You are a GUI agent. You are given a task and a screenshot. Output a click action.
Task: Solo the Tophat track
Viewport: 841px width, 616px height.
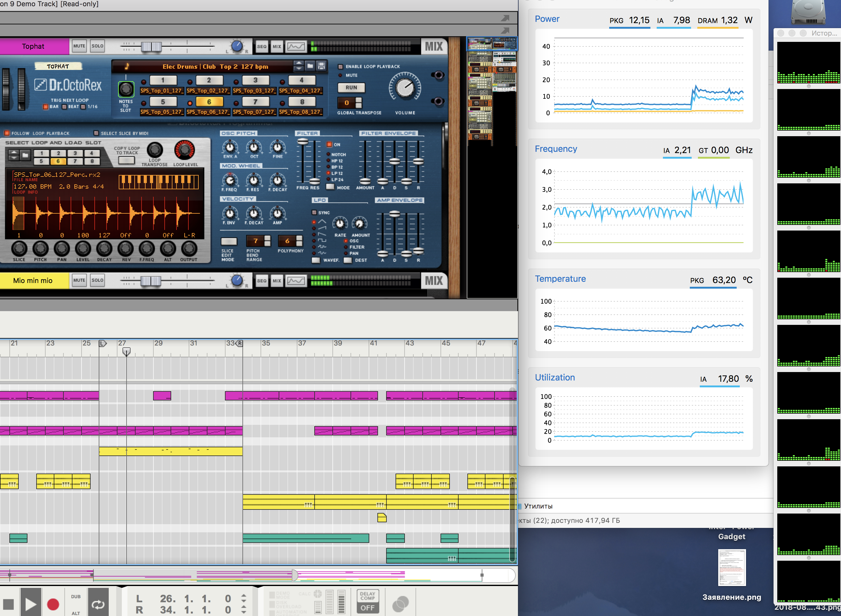(x=97, y=46)
